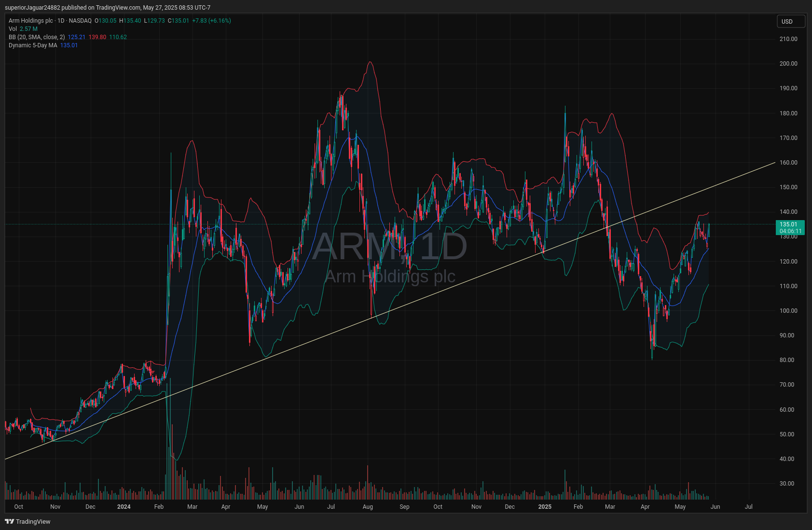This screenshot has width=812, height=530.
Task: Click the 200.00 price axis label
Action: pyautogui.click(x=788, y=64)
